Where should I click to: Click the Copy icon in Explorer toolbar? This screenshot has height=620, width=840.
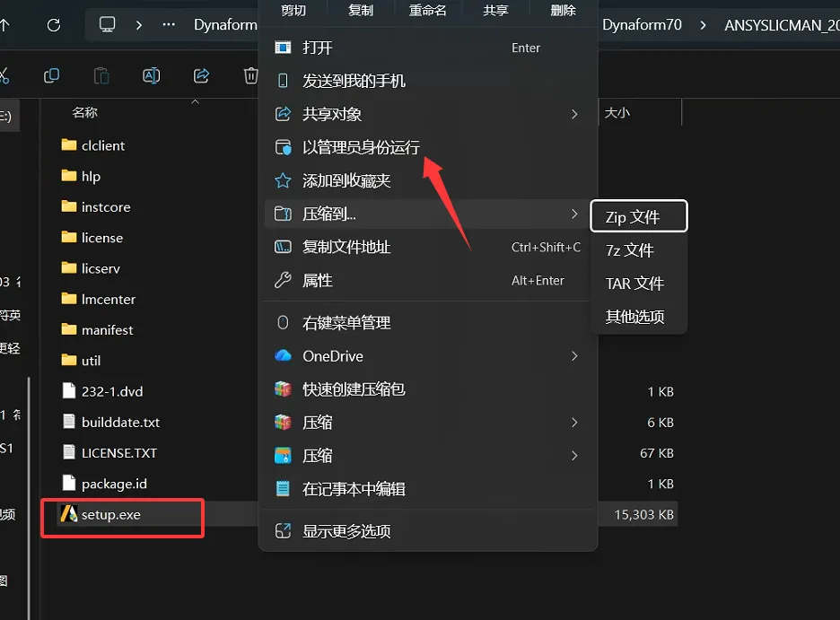coord(51,75)
